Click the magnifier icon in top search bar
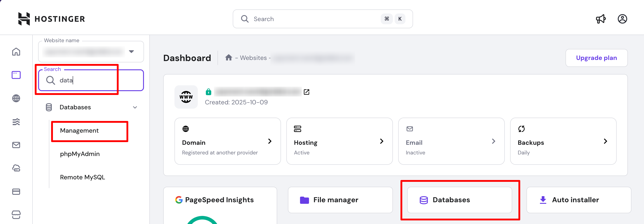Image resolution: width=644 pixels, height=224 pixels. pos(244,19)
